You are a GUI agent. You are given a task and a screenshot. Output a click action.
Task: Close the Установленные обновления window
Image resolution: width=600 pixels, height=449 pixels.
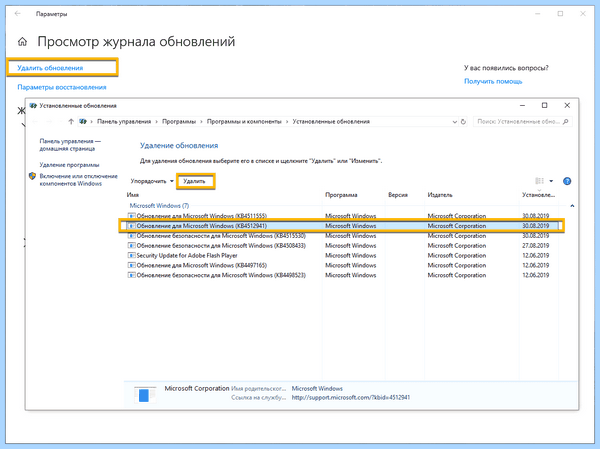click(x=567, y=106)
